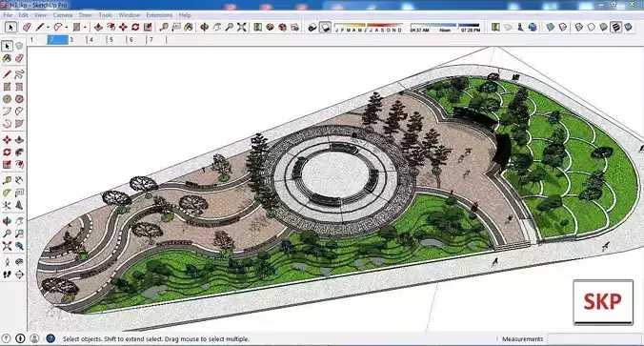Viewport: 644px width, 346px height.
Task: Open the Edit menu
Action: tap(23, 15)
